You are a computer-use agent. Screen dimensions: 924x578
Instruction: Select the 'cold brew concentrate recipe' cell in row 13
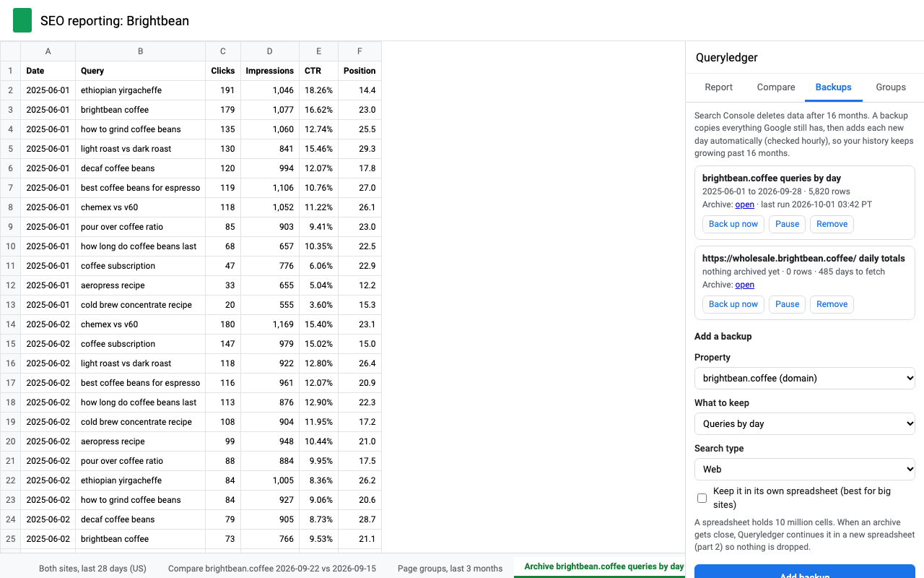click(140, 305)
